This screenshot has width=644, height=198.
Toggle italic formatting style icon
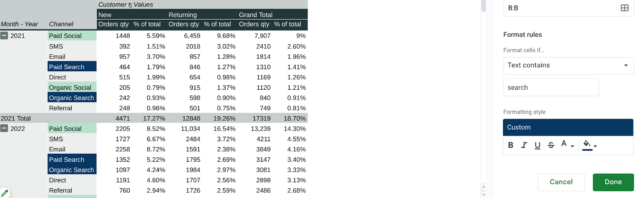524,145
